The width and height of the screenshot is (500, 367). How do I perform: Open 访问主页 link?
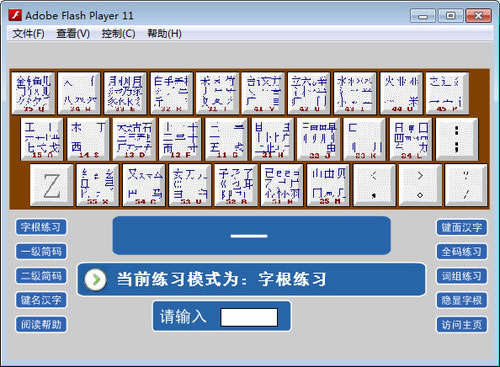[462, 325]
